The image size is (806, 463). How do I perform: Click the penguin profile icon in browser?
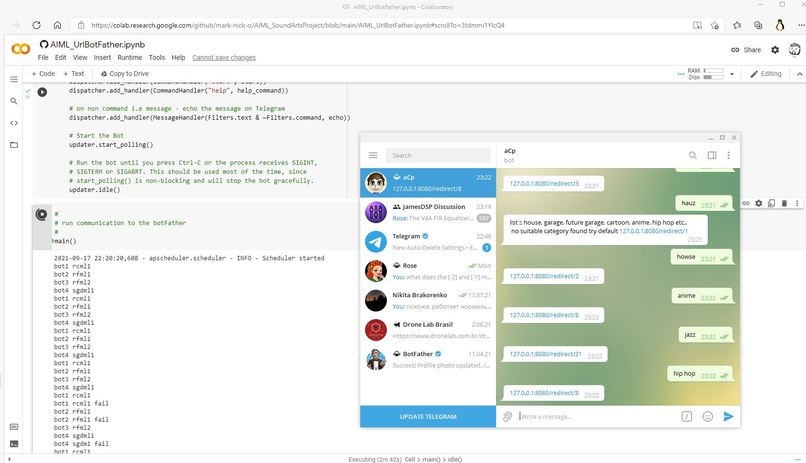[x=780, y=25]
